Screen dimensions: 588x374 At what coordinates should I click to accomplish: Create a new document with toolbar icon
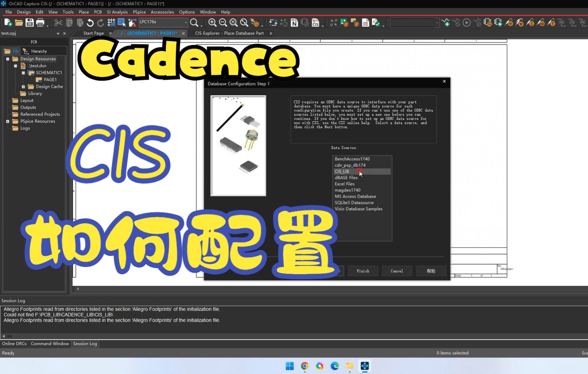coord(8,23)
